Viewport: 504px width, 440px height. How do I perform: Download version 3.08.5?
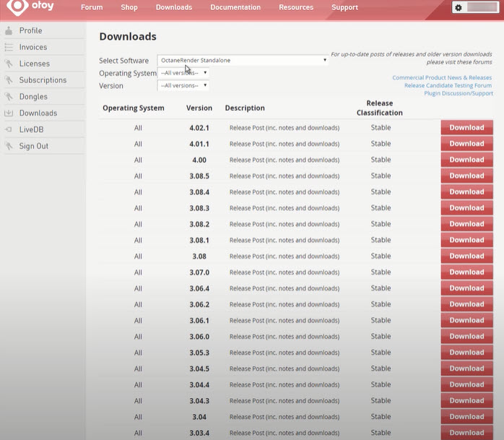[x=466, y=176]
